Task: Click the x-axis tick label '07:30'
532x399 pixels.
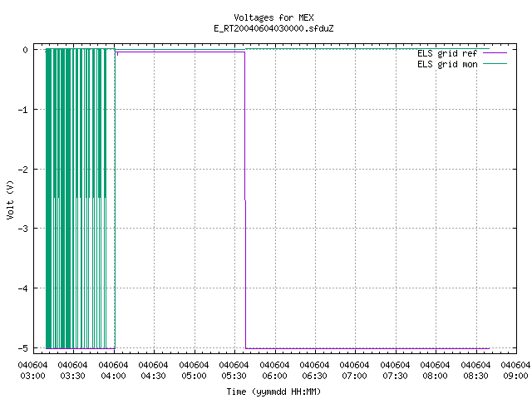Action: [395, 376]
